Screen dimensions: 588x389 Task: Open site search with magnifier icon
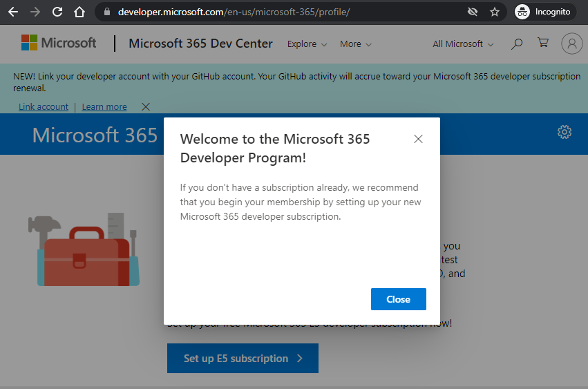tap(517, 44)
